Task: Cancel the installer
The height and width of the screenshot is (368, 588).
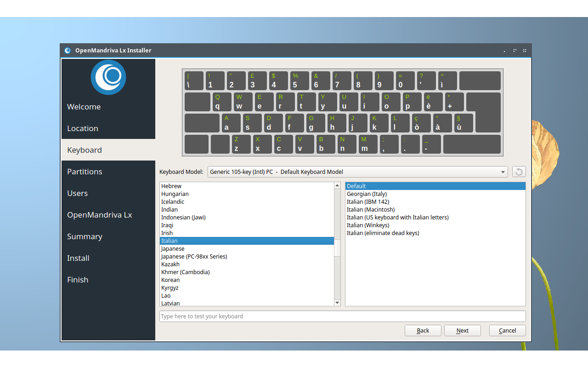Action: point(507,330)
